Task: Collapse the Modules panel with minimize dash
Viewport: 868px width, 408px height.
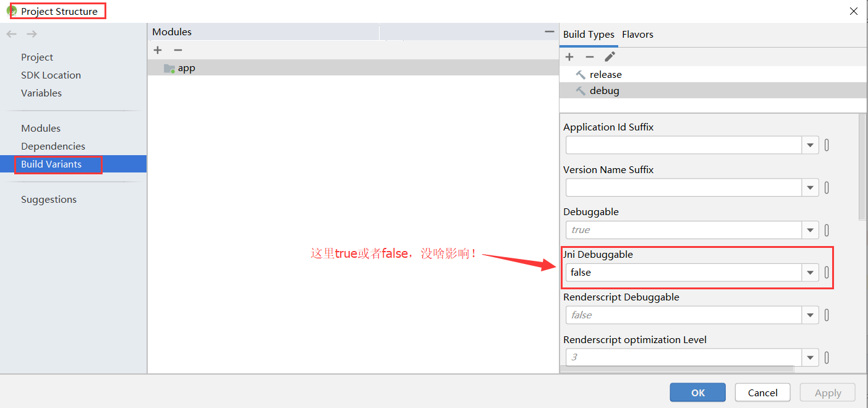Action: pyautogui.click(x=549, y=32)
